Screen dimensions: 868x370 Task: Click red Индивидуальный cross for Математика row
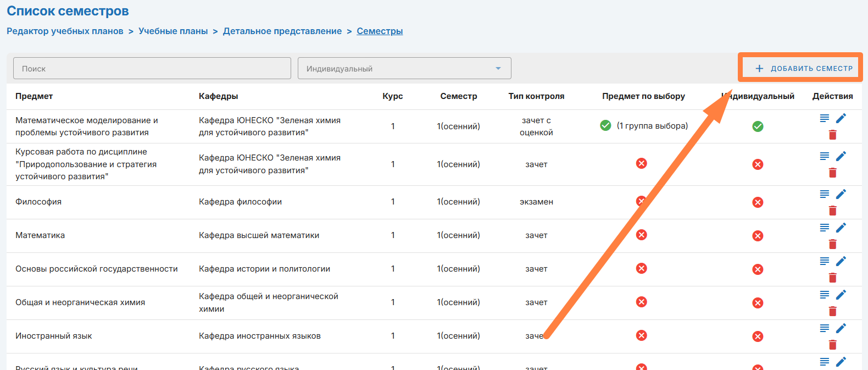click(x=758, y=236)
